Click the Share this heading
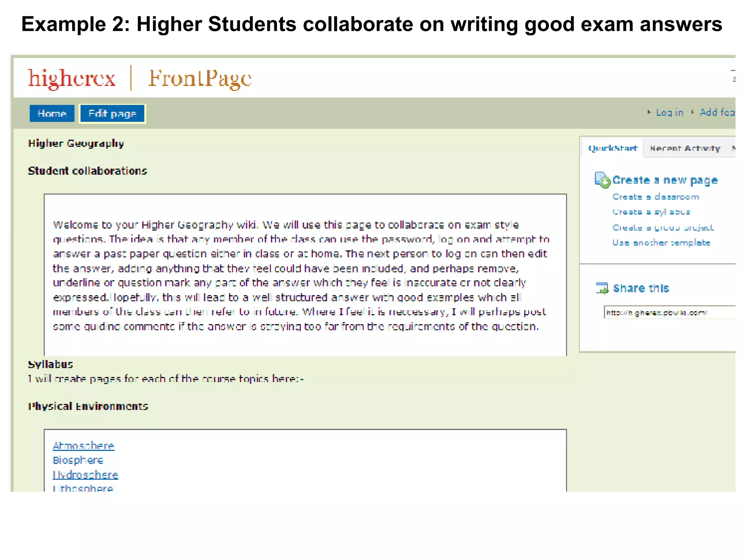This screenshot has width=747, height=560. click(641, 288)
